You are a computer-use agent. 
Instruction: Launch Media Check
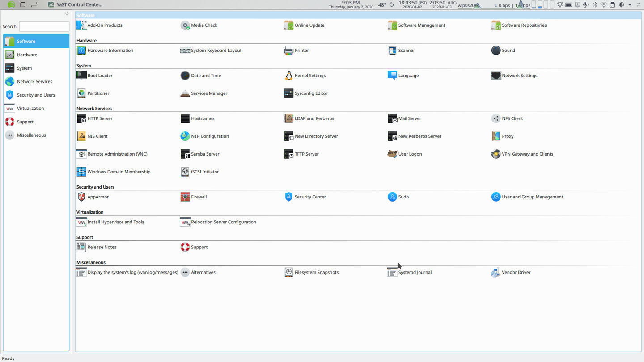pos(199,25)
